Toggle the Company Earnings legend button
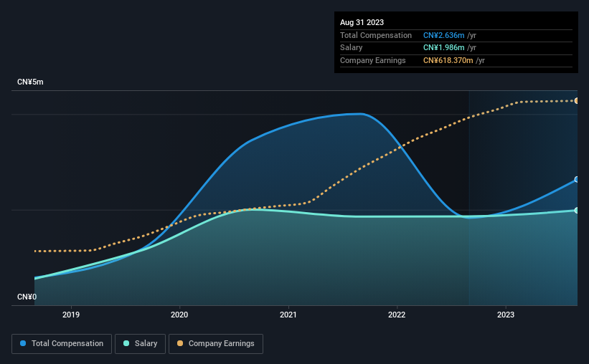The height and width of the screenshot is (364, 589). tap(216, 344)
